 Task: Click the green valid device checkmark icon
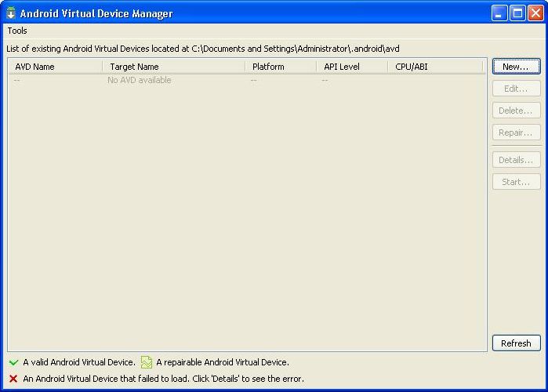click(13, 362)
